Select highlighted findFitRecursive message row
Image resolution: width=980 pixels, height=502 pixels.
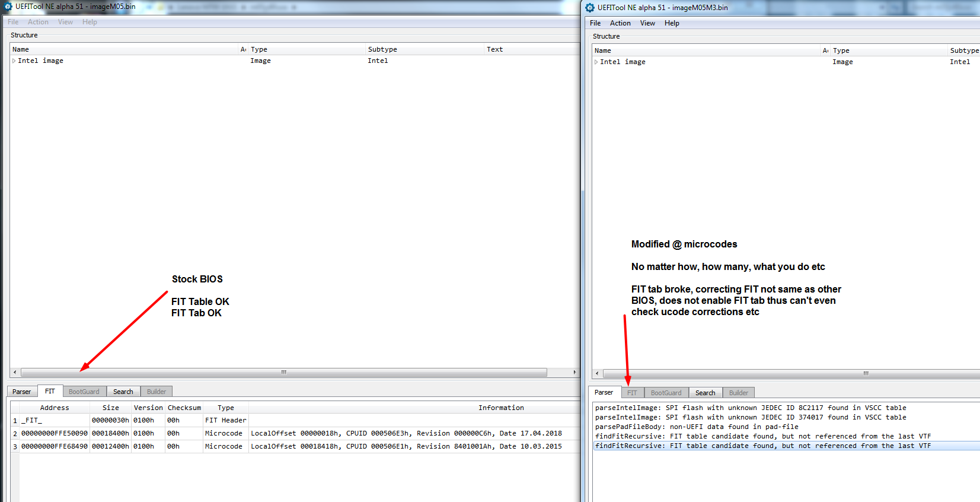pyautogui.click(x=787, y=446)
